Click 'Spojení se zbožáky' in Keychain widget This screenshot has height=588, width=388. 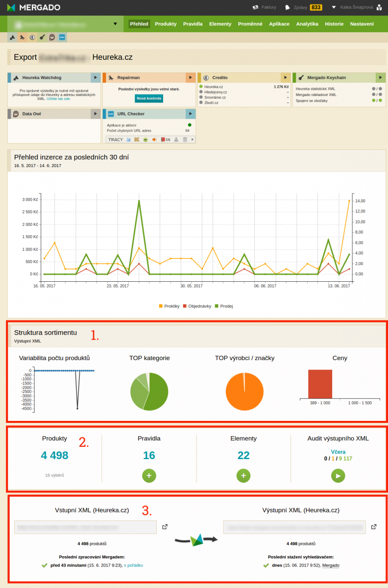point(313,100)
